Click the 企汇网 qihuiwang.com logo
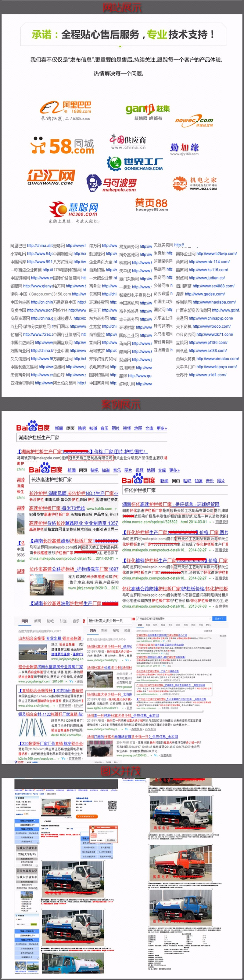The height and width of the screenshot is (980, 244). [51, 177]
